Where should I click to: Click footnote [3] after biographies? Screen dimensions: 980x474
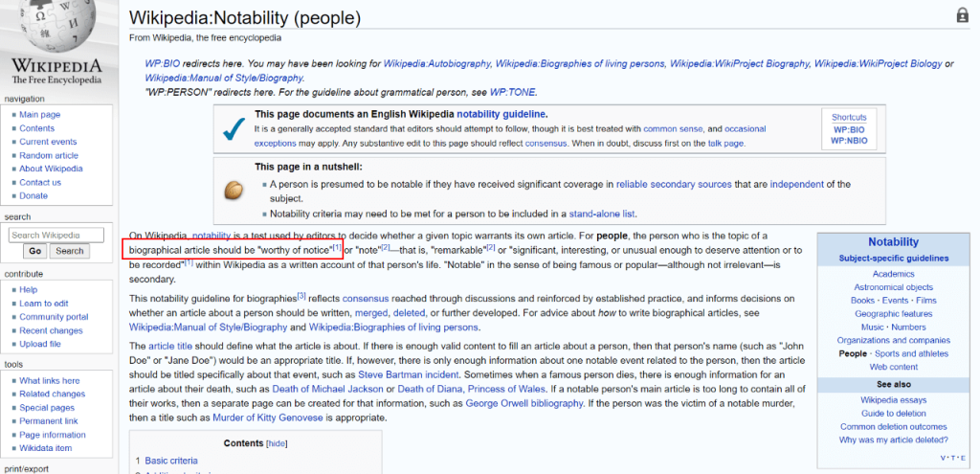click(301, 296)
